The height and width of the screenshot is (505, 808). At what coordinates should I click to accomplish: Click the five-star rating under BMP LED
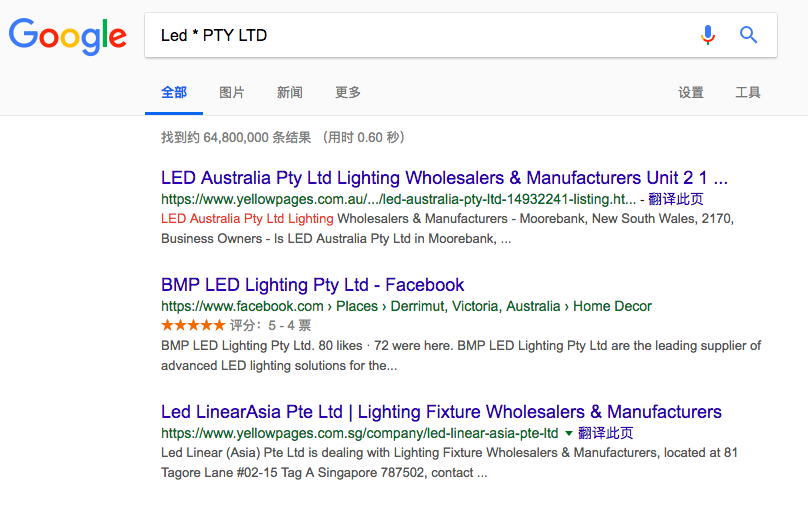(193, 325)
